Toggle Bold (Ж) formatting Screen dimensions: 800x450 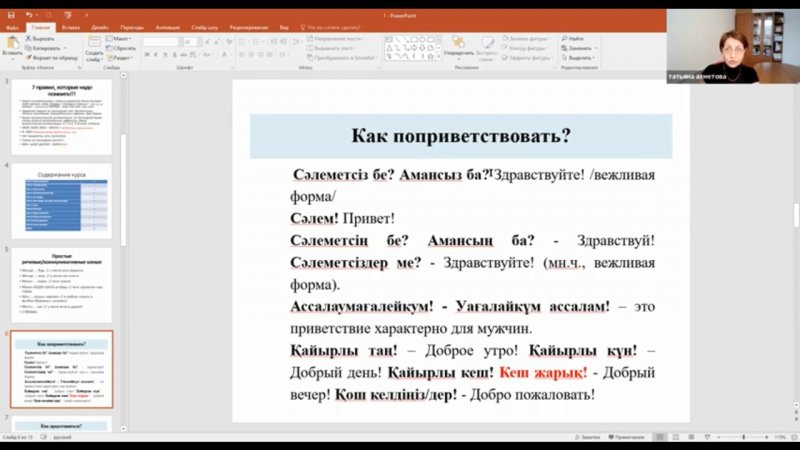point(147,55)
